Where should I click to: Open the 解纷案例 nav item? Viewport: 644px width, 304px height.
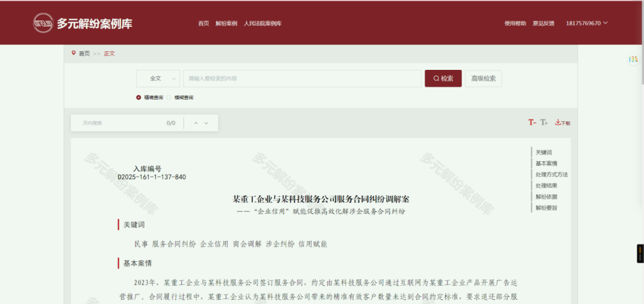coord(227,23)
